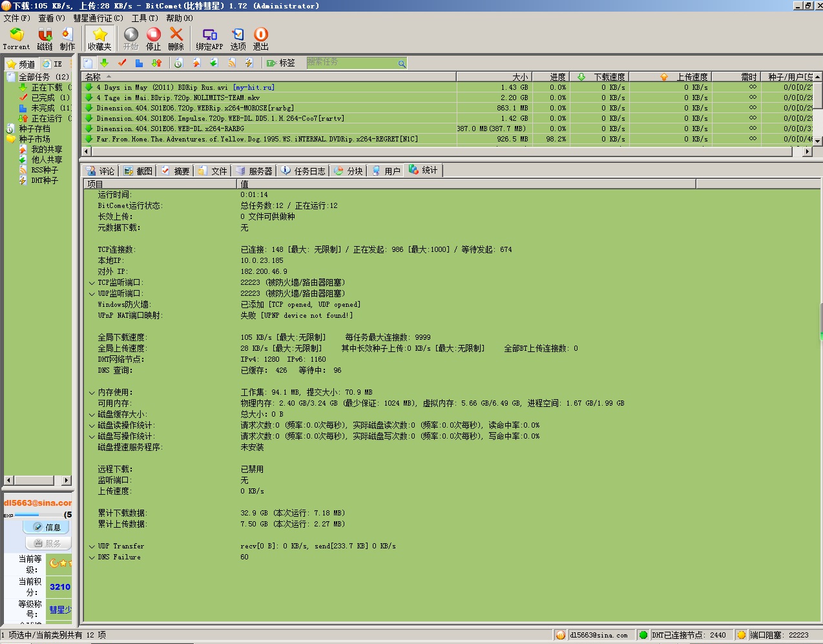
Task: Select 他人共享 in the sidebar
Action: pos(47,160)
